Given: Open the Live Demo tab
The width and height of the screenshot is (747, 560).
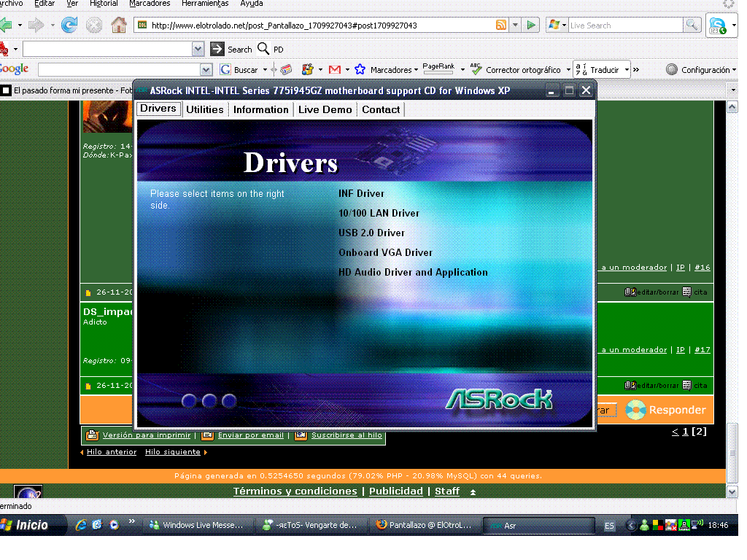Looking at the screenshot, I should point(325,109).
